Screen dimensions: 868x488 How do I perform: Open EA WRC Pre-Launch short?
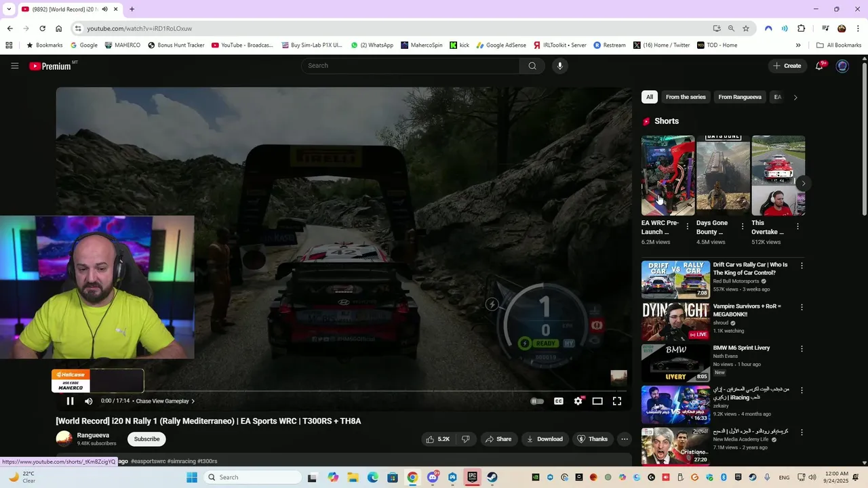coord(668,176)
